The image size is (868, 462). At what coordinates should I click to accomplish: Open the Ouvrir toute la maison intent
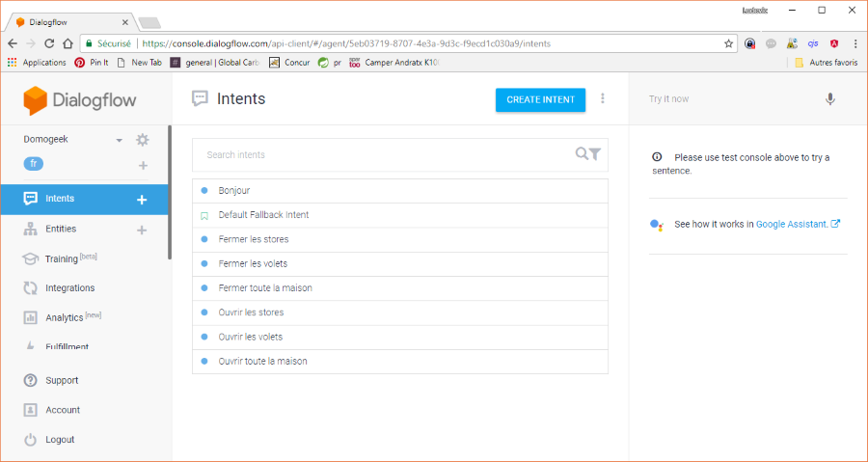click(x=400, y=361)
